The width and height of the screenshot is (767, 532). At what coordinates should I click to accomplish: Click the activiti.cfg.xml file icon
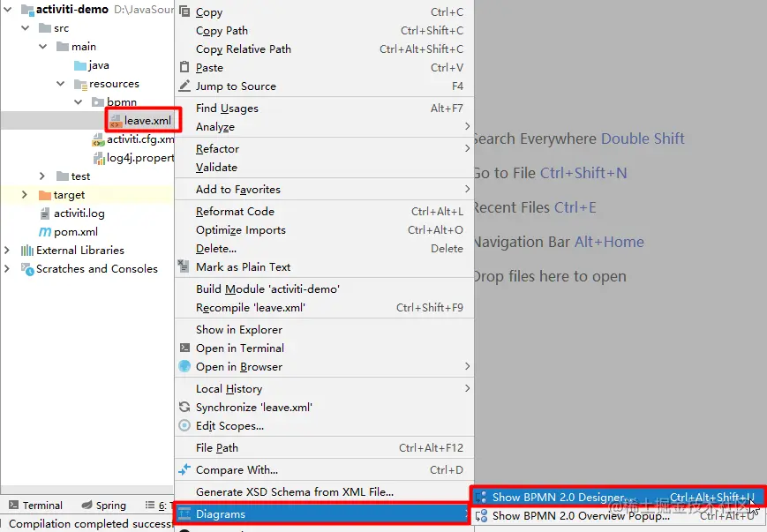pos(98,140)
